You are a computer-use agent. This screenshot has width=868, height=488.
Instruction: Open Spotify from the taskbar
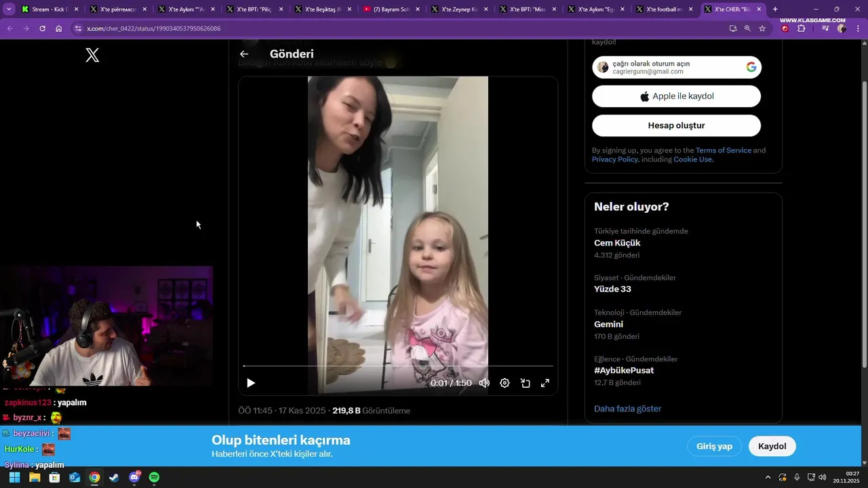click(x=154, y=477)
